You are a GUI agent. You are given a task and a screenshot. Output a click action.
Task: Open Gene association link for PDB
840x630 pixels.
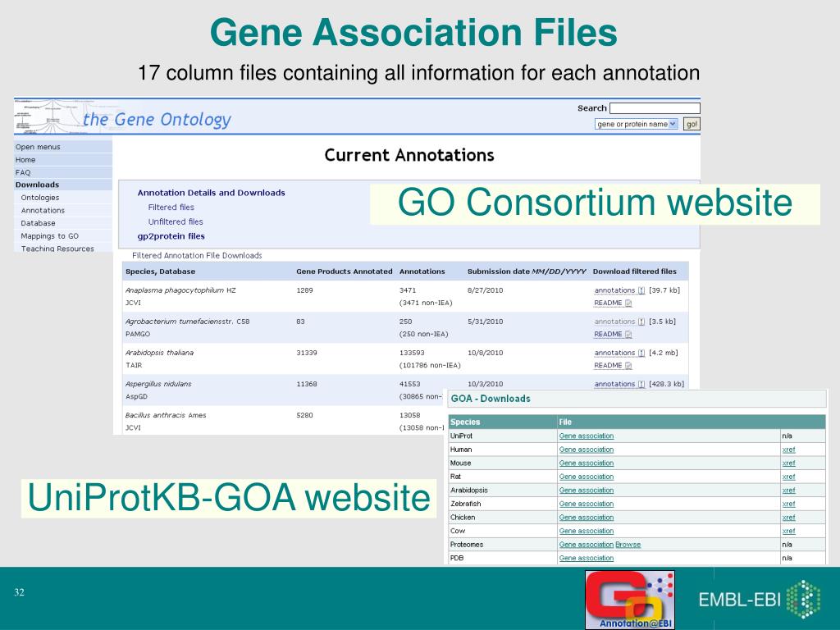586,558
